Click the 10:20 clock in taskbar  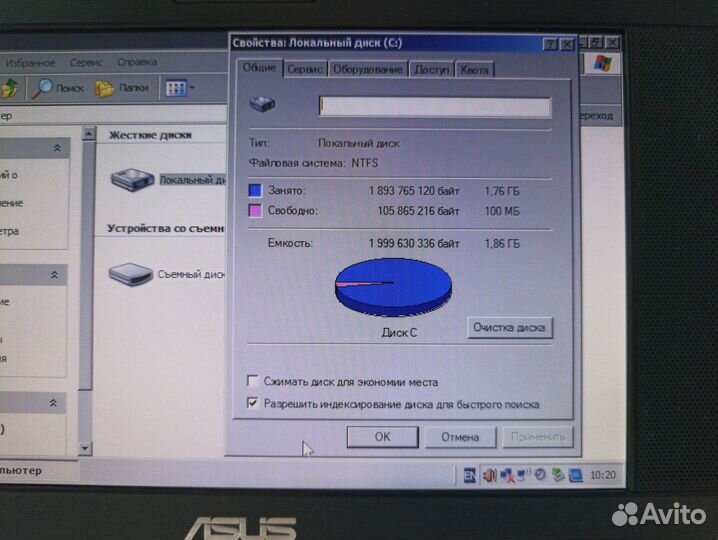click(x=603, y=475)
